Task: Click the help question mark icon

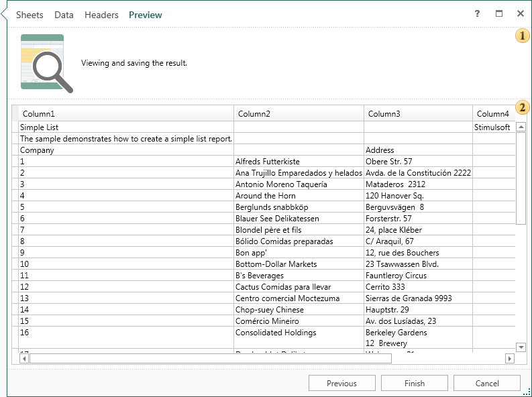Action: [477, 13]
